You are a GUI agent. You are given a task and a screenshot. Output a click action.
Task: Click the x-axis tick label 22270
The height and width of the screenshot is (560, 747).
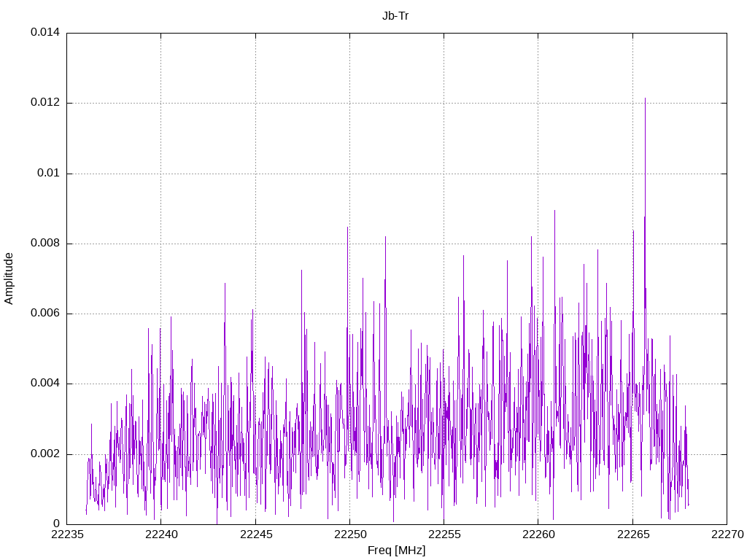click(727, 534)
